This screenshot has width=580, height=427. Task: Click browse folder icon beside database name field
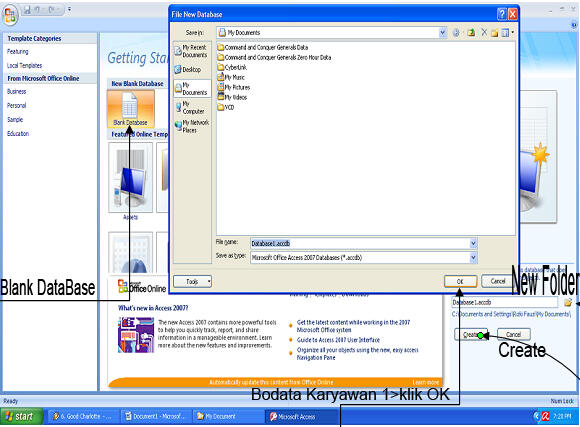(568, 303)
